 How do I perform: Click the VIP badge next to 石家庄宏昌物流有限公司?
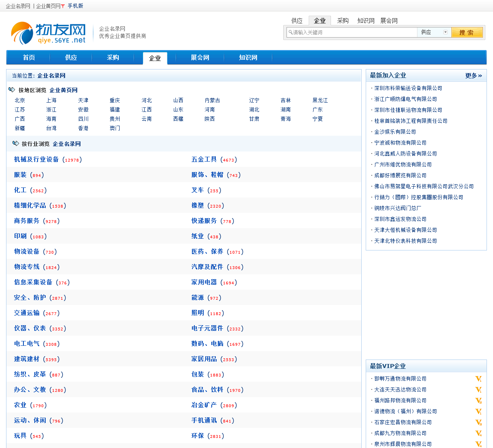(x=478, y=423)
